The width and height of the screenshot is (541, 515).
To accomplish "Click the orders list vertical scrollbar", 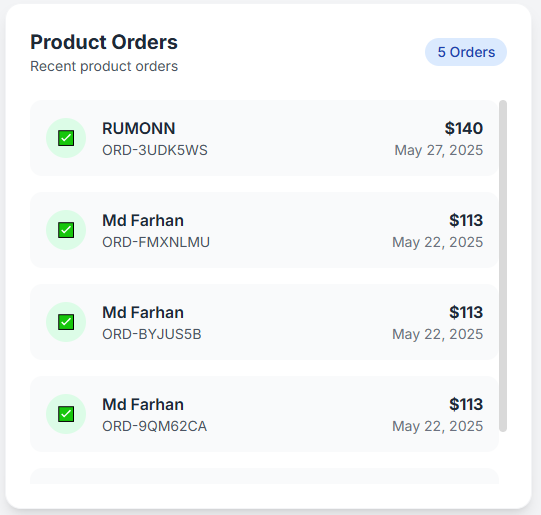I will [503, 266].
